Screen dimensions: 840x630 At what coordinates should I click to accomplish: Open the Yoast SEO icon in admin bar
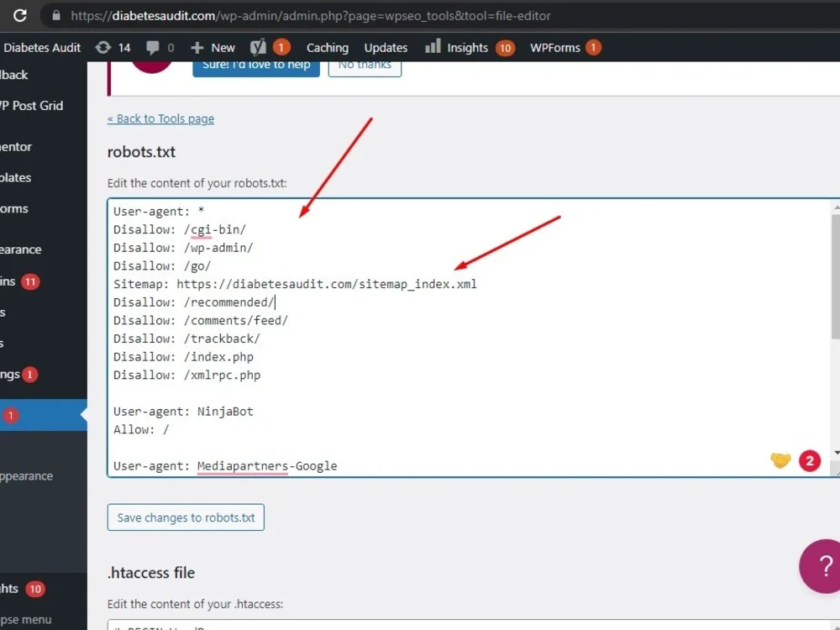pos(258,48)
